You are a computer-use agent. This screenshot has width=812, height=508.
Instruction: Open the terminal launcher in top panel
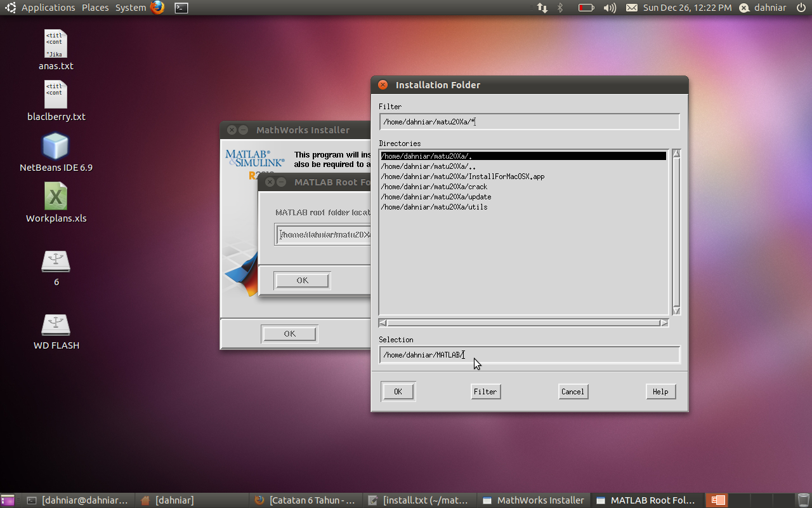pyautogui.click(x=181, y=8)
